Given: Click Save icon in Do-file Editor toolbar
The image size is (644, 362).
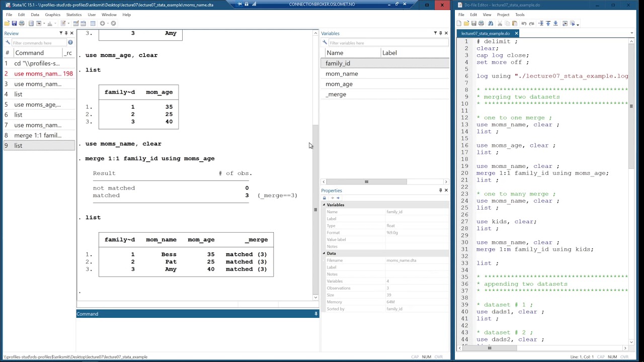Looking at the screenshot, I should click(473, 23).
